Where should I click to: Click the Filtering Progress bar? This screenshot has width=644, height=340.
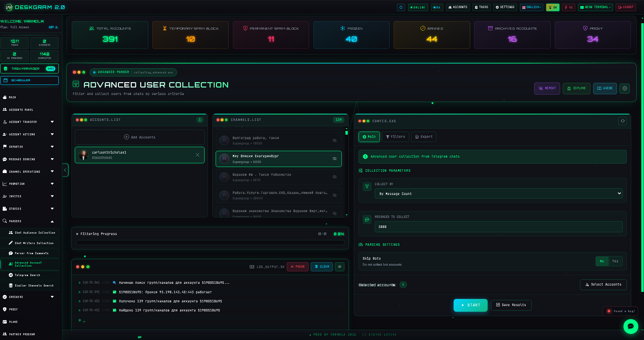(x=210, y=242)
